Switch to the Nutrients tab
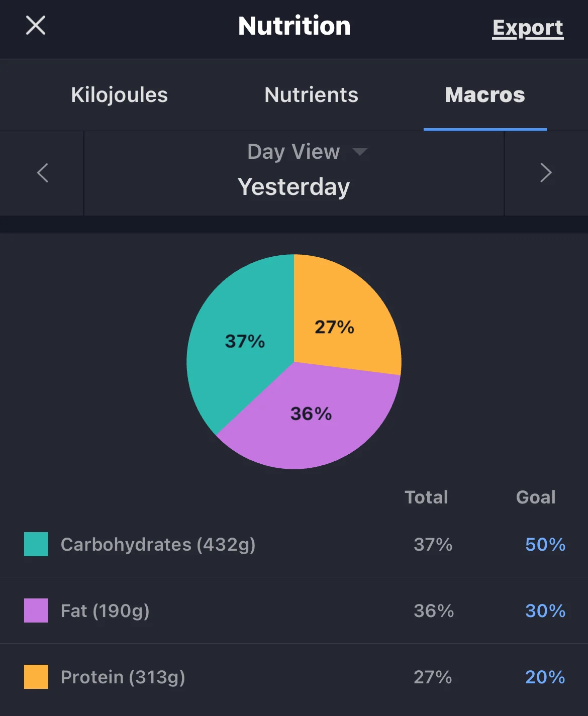 (x=311, y=95)
